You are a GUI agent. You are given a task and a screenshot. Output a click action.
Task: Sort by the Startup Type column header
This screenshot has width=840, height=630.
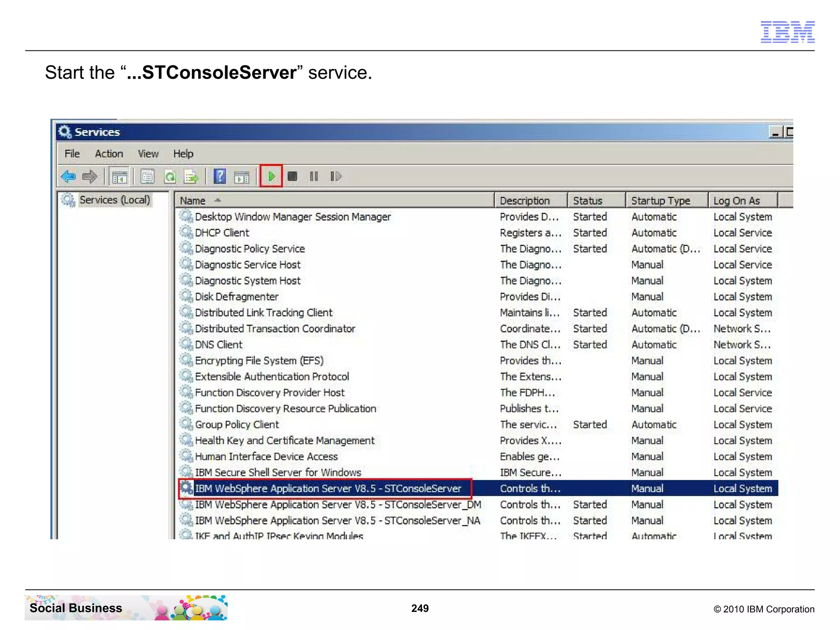667,201
